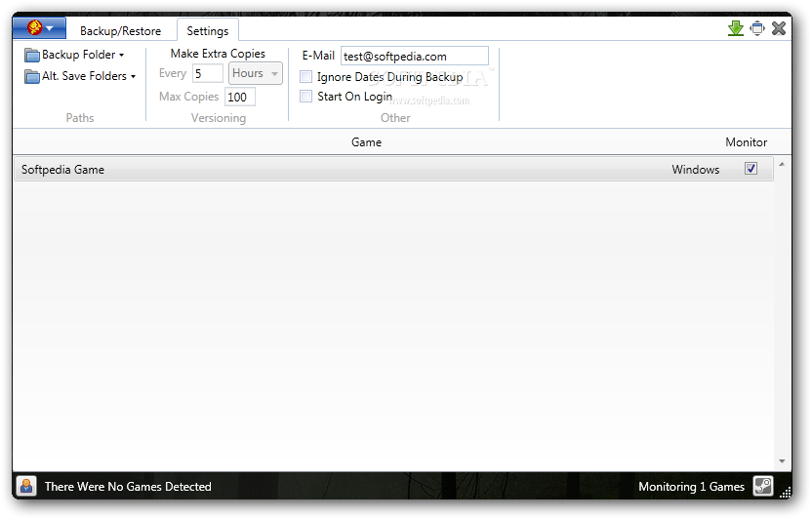Click the Windows platform text in game row
This screenshot has width=812, height=519.
pos(696,170)
